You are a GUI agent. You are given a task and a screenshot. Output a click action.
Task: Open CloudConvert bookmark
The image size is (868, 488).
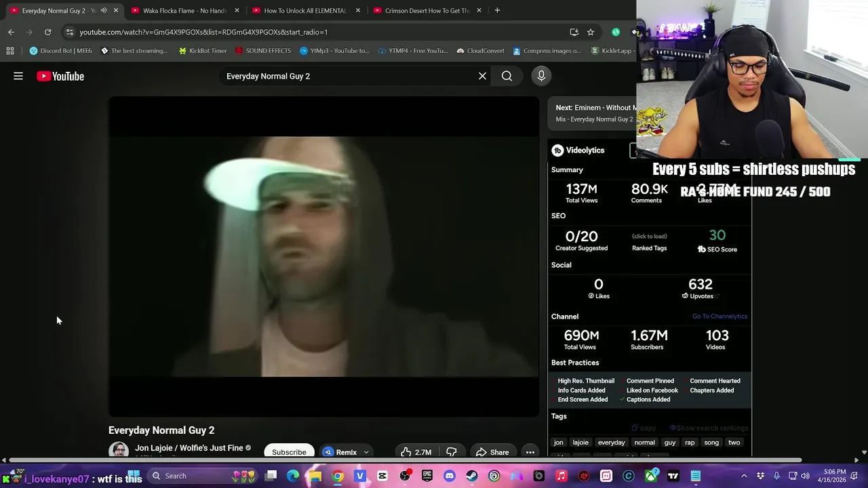480,51
